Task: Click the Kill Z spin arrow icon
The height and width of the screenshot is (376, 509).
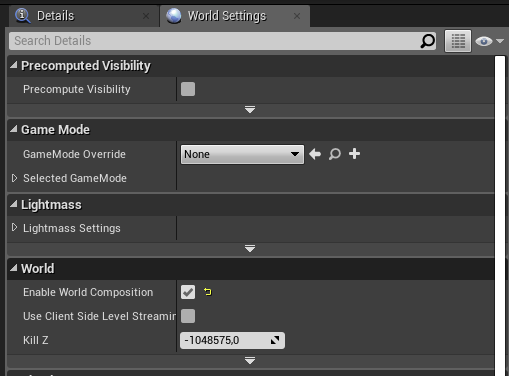Action: coord(275,340)
